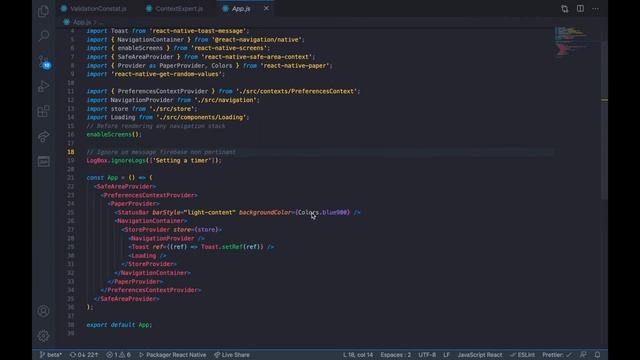Click the feedback icon in status bar
640x360 pixels.
(x=583, y=355)
